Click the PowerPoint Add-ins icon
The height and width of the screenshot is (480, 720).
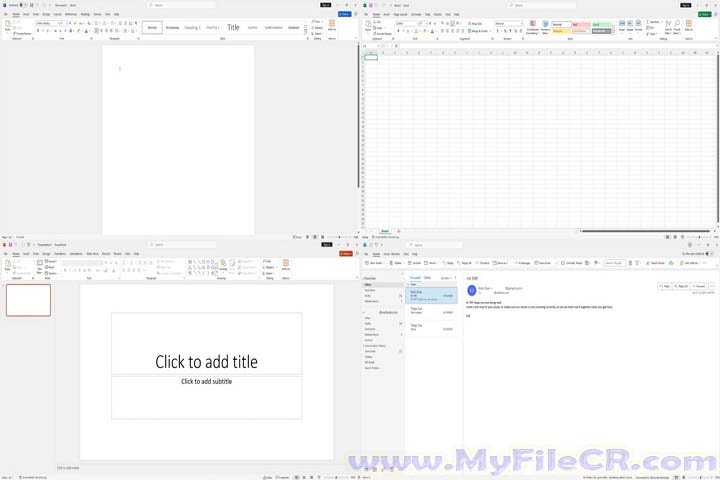[x=286, y=265]
